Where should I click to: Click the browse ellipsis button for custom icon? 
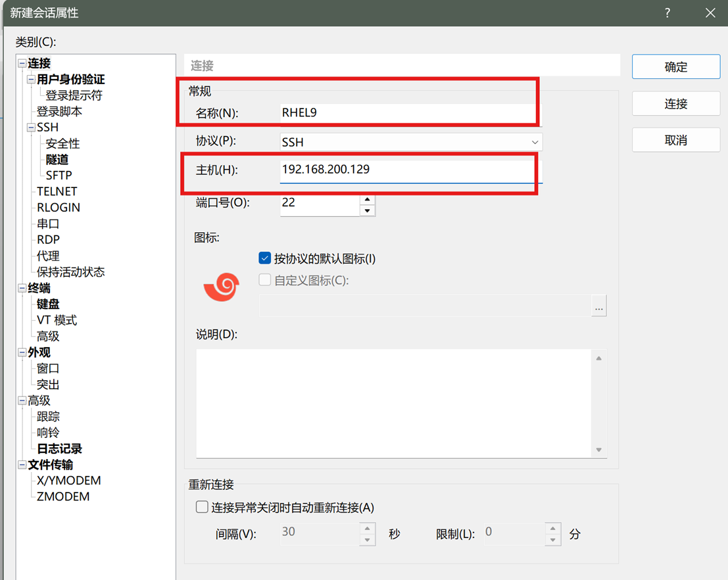tap(599, 306)
